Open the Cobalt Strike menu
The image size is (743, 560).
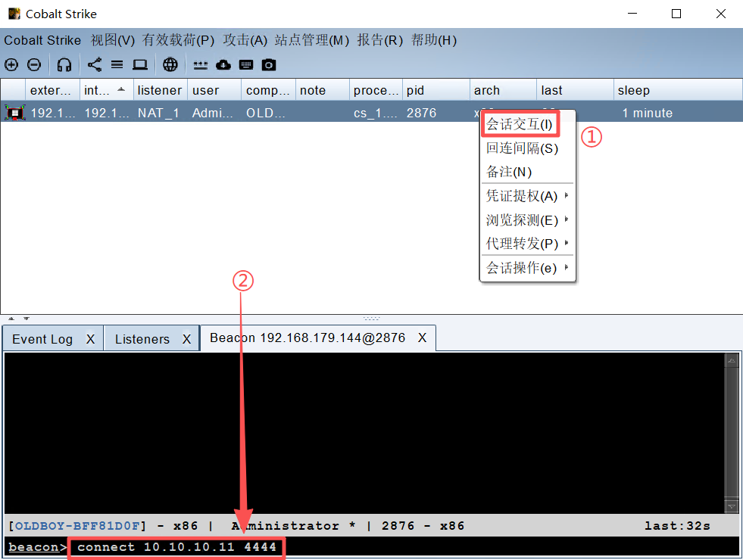point(42,40)
